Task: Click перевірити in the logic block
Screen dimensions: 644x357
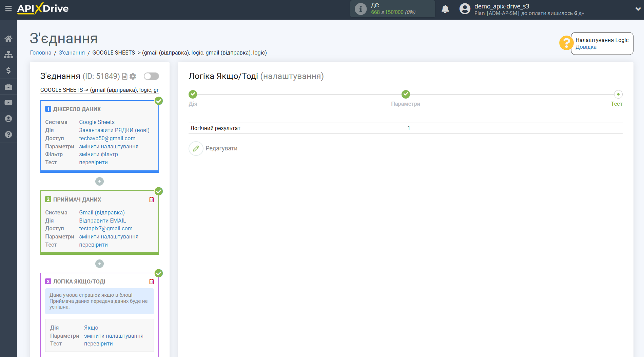Action: 98,343
